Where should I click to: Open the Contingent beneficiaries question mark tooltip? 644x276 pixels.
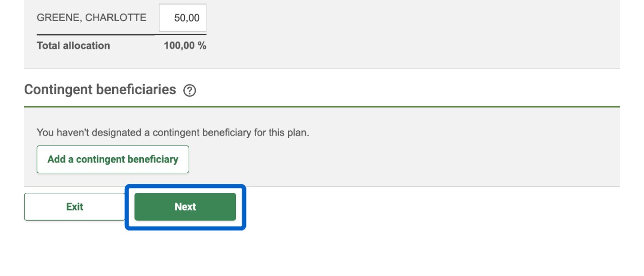pos(190,91)
